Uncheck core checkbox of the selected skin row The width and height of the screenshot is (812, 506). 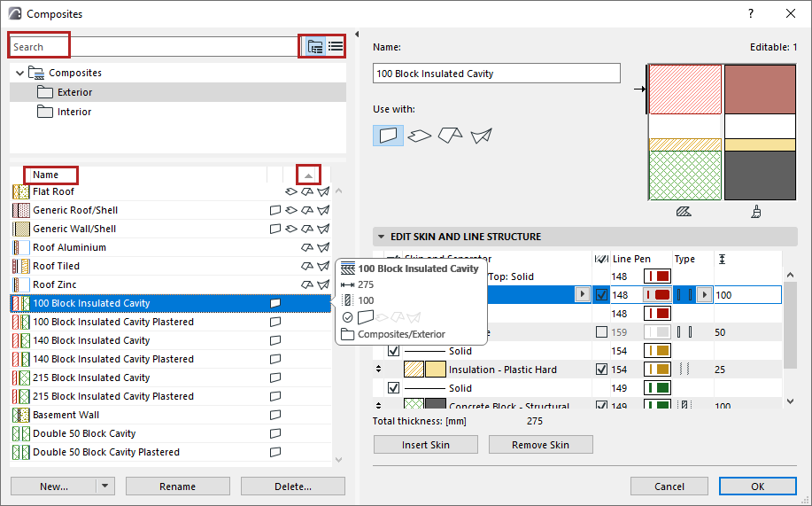[601, 295]
